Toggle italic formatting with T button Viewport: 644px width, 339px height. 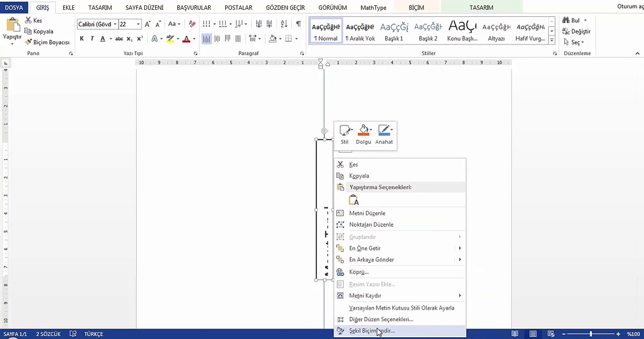click(x=92, y=39)
